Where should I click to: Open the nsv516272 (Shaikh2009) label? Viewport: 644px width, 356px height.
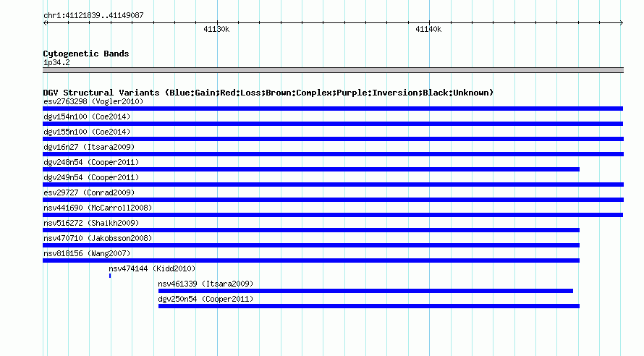tap(91, 223)
